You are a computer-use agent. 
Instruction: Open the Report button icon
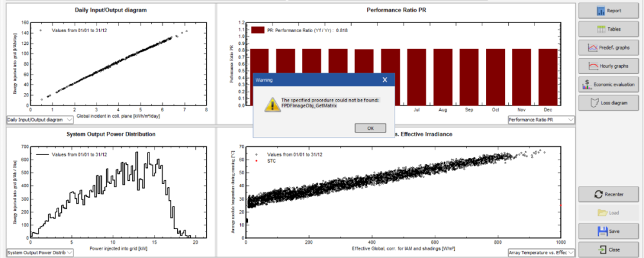pos(600,11)
